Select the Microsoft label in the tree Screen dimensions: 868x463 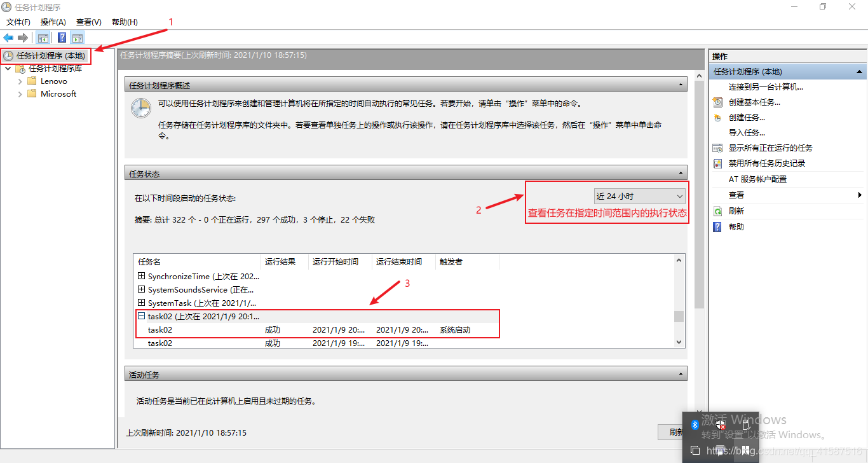58,94
